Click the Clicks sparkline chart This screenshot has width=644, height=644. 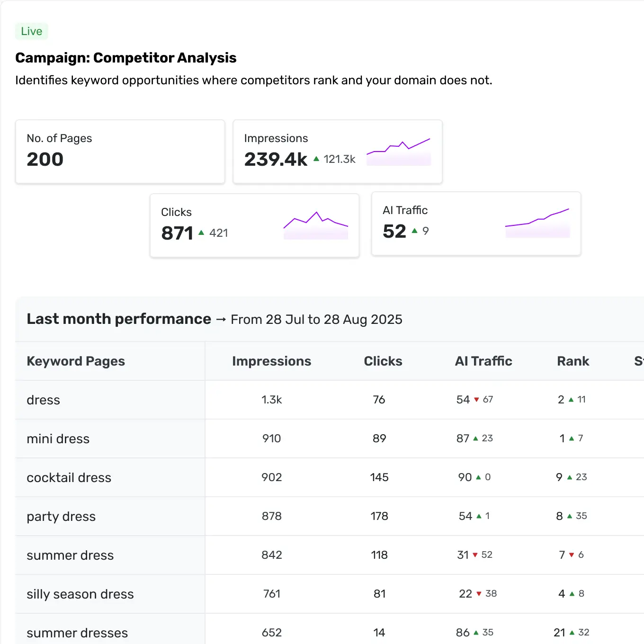[316, 225]
